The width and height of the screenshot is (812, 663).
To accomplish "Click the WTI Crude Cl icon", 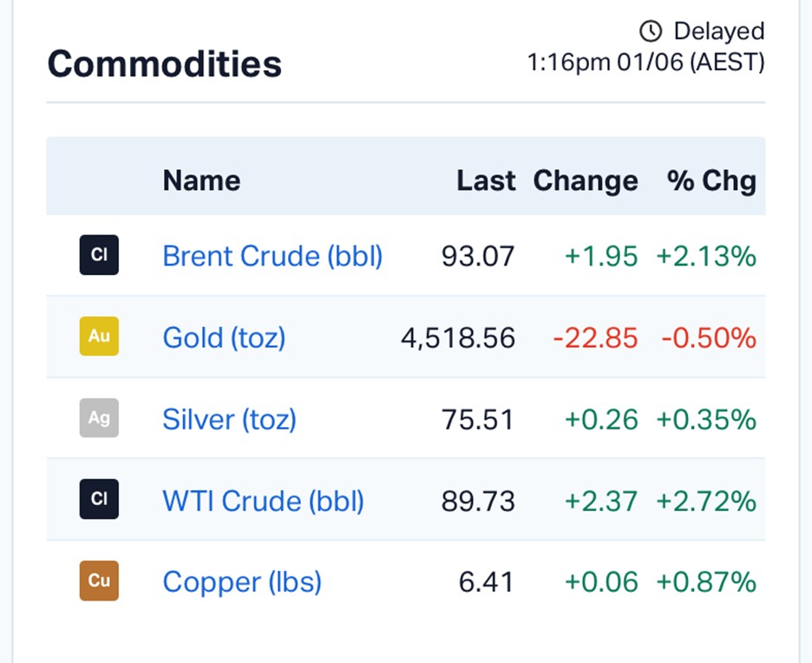I will coord(99,499).
